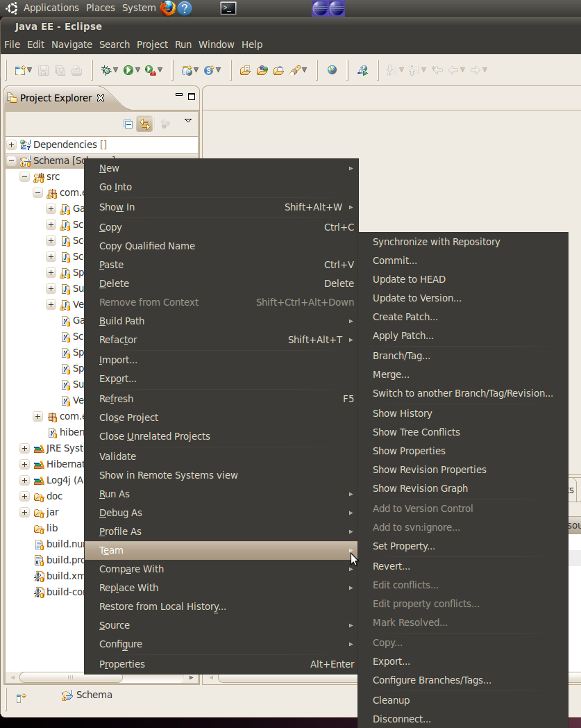
Task: Open the dropdown arrow beside Debug icon
Action: coord(115,70)
